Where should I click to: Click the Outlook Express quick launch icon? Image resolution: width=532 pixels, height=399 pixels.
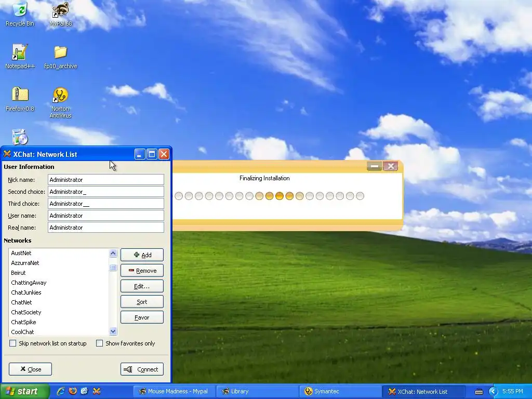coord(85,391)
